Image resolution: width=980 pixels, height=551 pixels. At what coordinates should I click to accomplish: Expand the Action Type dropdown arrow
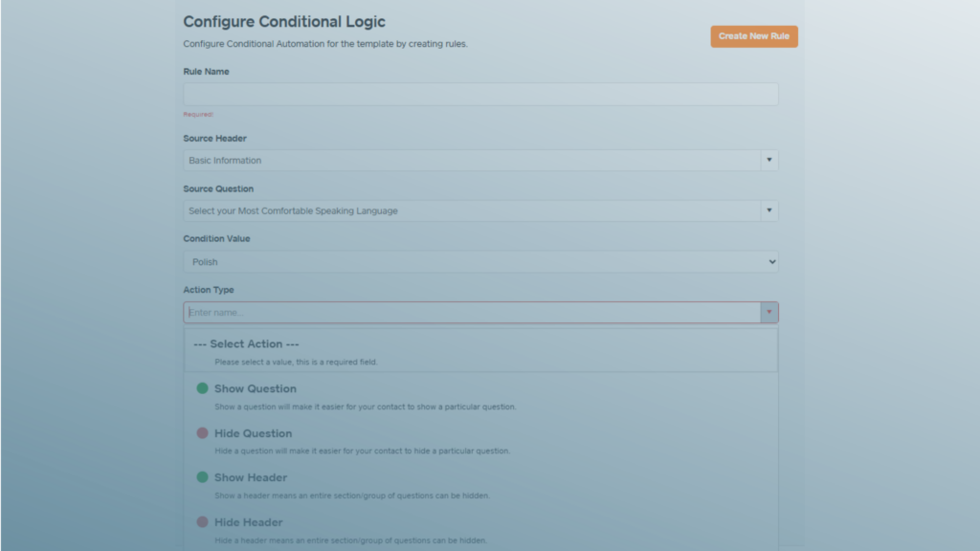pos(768,312)
